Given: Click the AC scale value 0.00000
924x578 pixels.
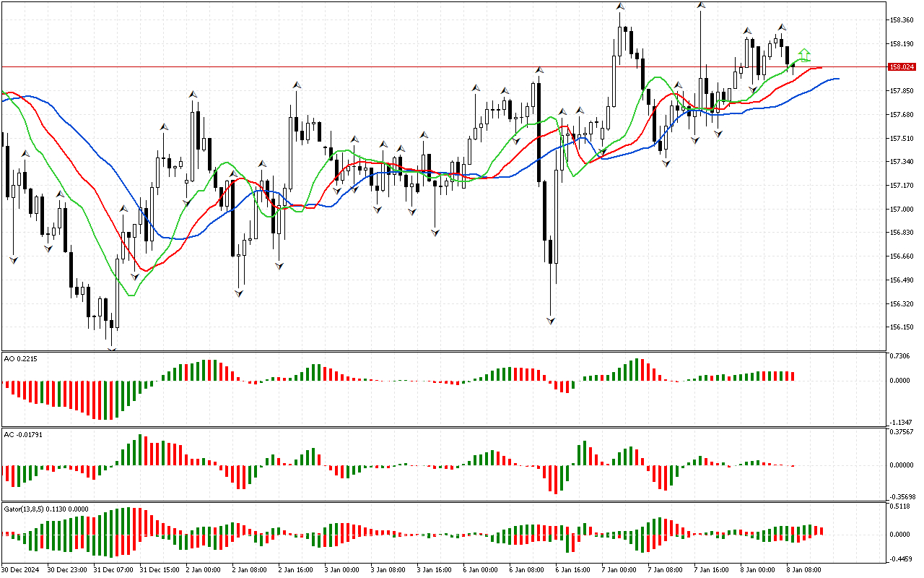Looking at the screenshot, I should [903, 465].
